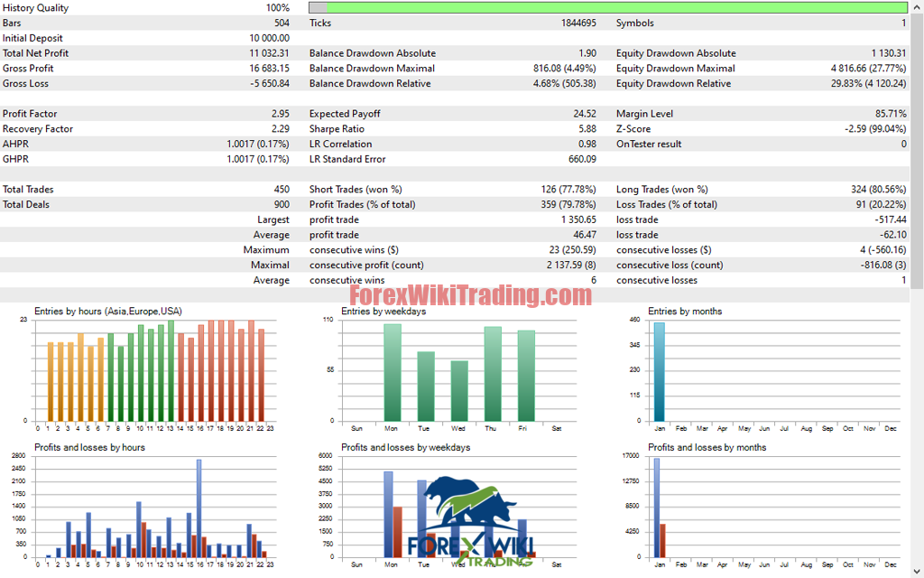Screen dimensions: 924x578
Task: Click the Entries by weekdays chart title
Action: click(x=383, y=312)
